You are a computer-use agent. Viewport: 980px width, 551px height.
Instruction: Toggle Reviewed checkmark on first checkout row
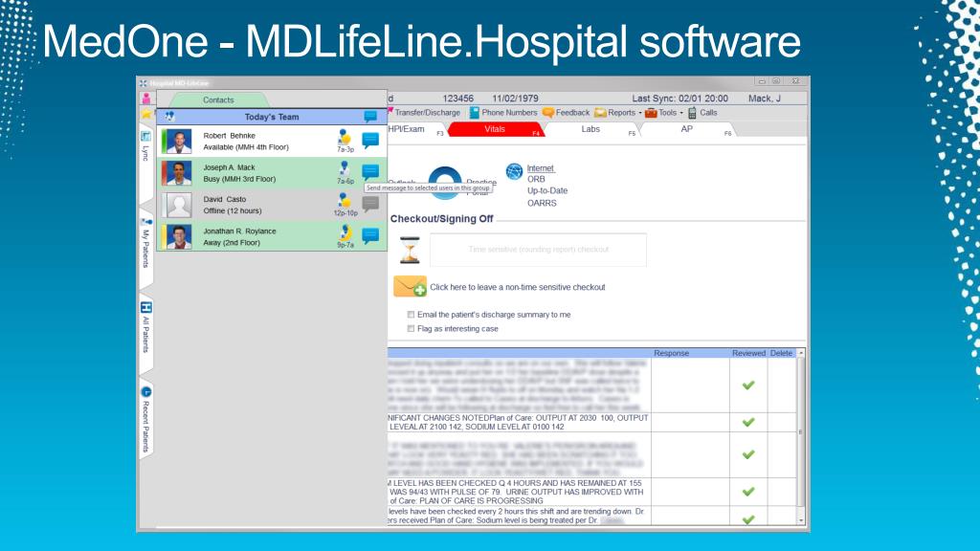tap(748, 386)
